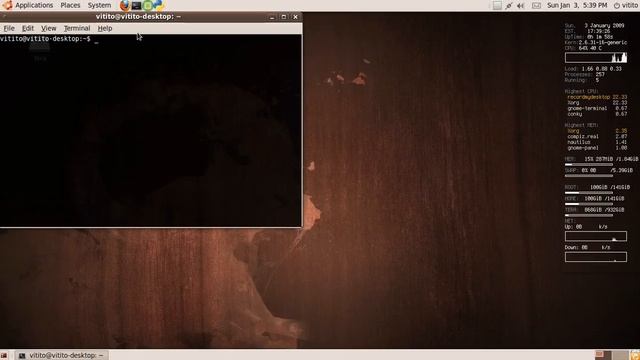Click the gnome-panel entry in conky memory list
Viewport: 640px width, 360px height.
point(597,148)
